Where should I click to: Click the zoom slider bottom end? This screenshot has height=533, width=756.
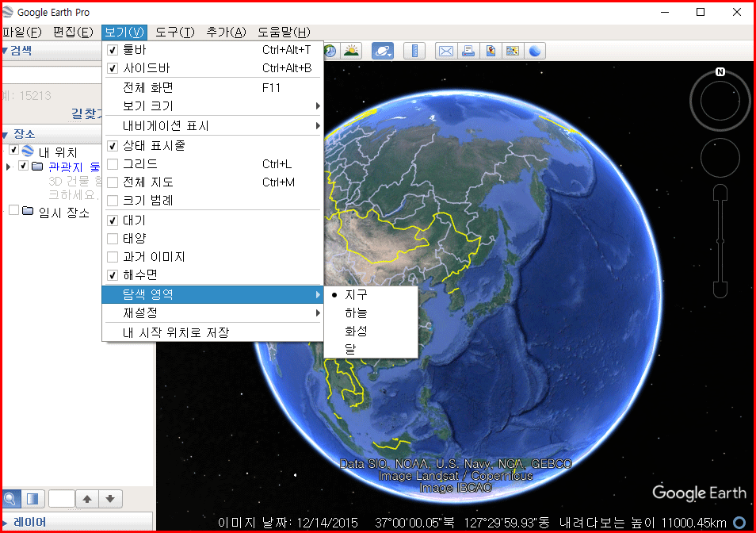click(720, 290)
